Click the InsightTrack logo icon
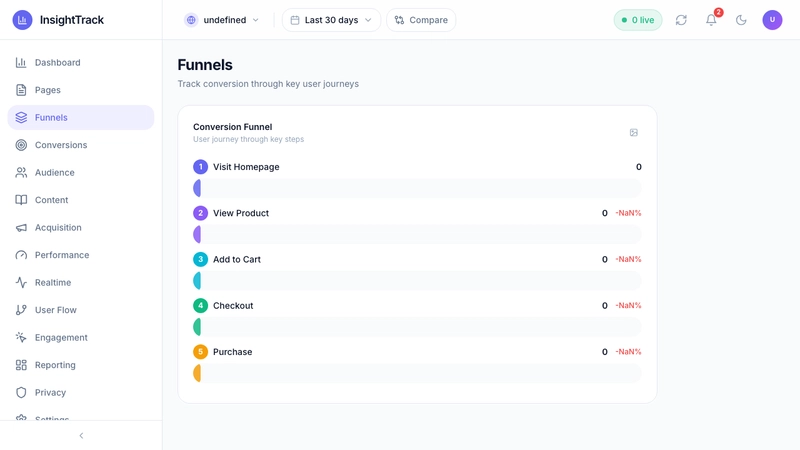Screen dimensions: 800x450 [22, 20]
